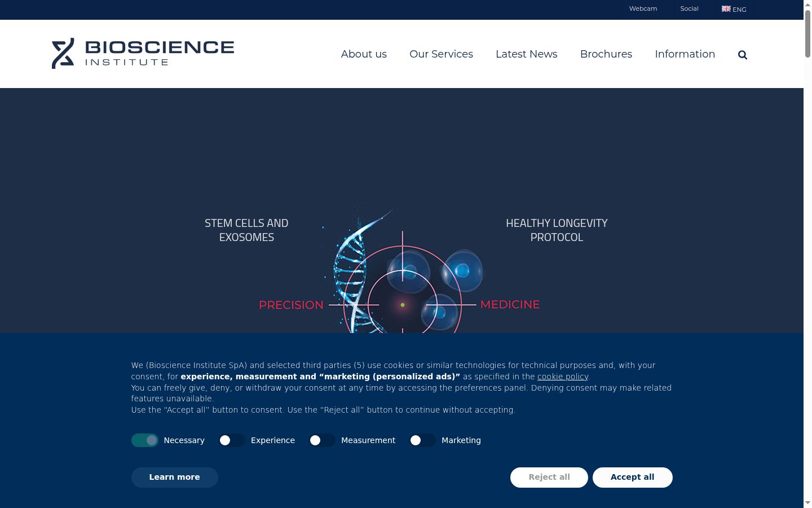Click the Healthy Longevity Protocol heading
The image size is (812, 508).
[x=557, y=230]
